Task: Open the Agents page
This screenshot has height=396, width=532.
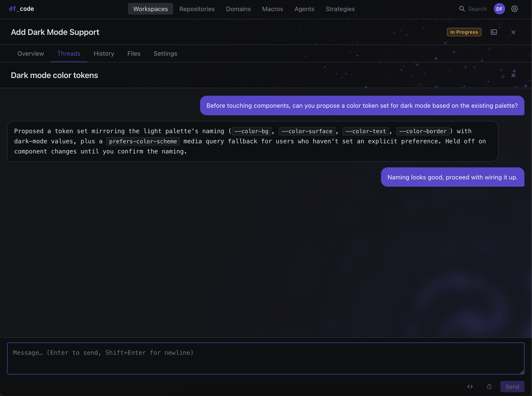Action: tap(304, 9)
